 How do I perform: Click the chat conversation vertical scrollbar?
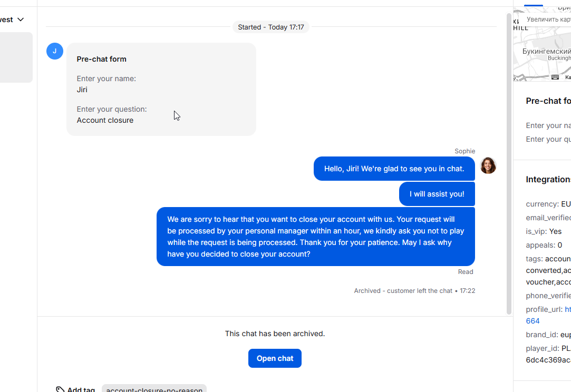click(x=509, y=164)
